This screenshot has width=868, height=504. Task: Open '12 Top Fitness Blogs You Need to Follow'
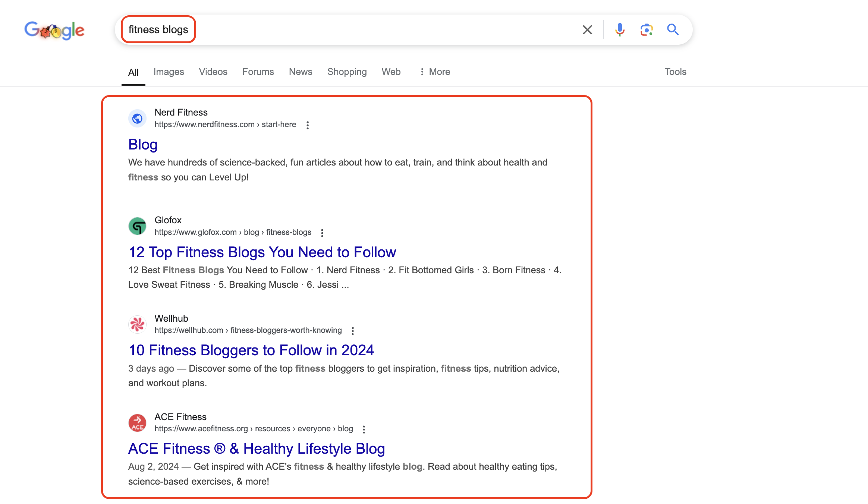coord(262,252)
